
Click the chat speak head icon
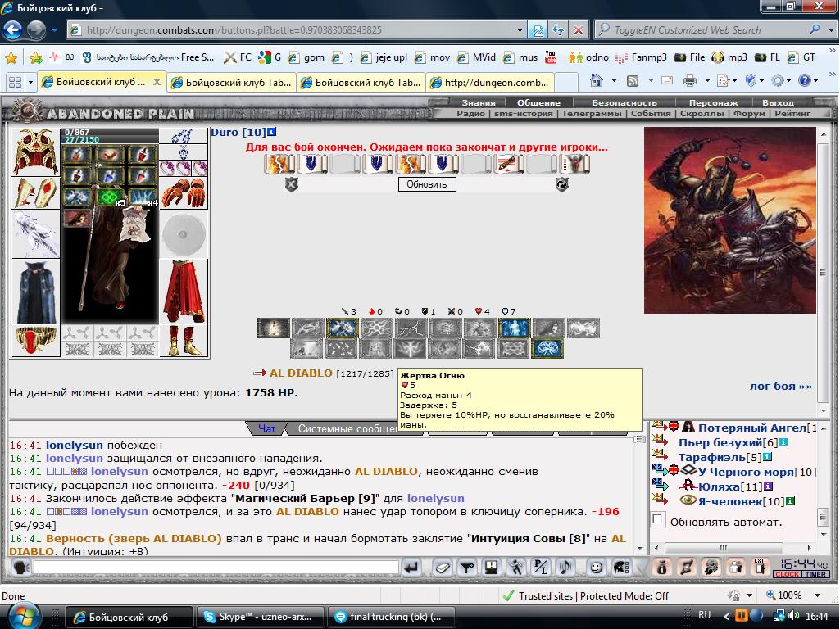click(20, 568)
